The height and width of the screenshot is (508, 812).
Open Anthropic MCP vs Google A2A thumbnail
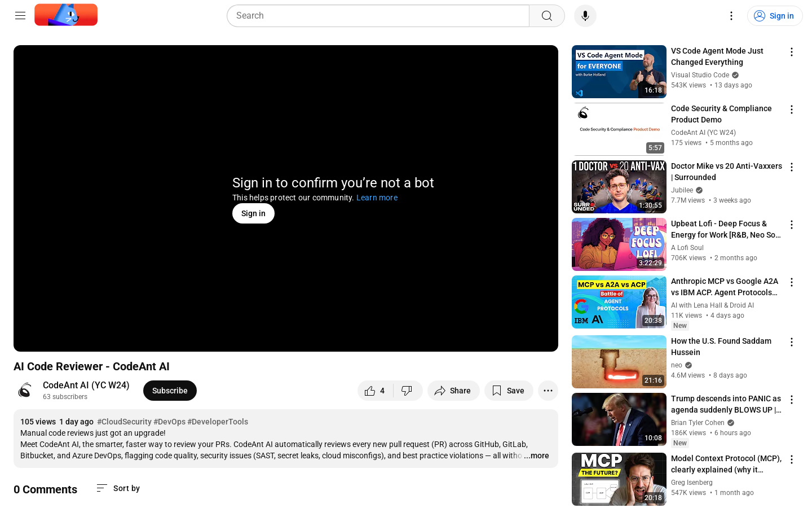pos(619,302)
